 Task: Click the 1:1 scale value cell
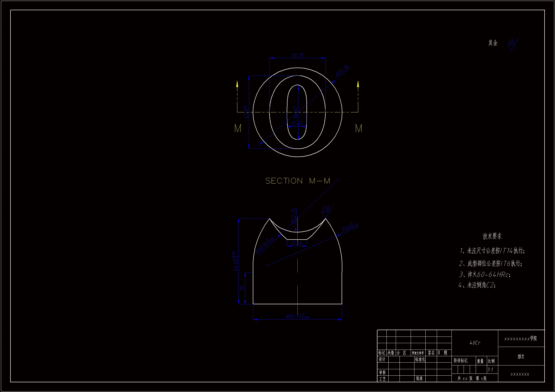(x=490, y=369)
